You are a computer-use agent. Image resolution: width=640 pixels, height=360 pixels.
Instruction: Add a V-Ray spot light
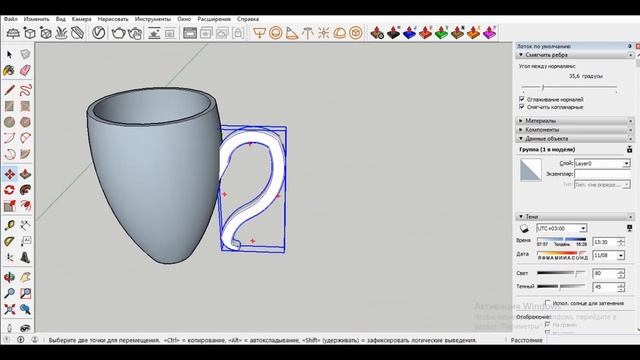click(291, 33)
